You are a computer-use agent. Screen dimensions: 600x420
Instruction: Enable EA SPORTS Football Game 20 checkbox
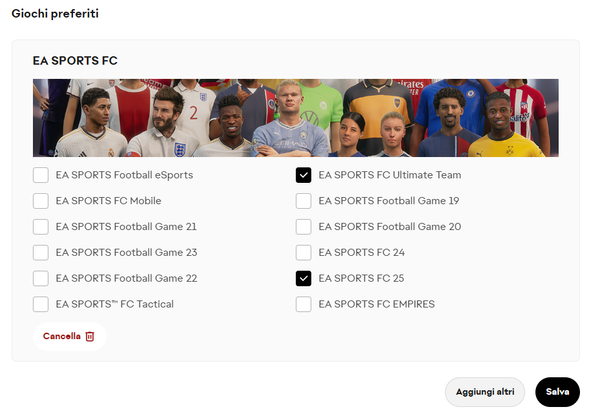click(x=304, y=227)
